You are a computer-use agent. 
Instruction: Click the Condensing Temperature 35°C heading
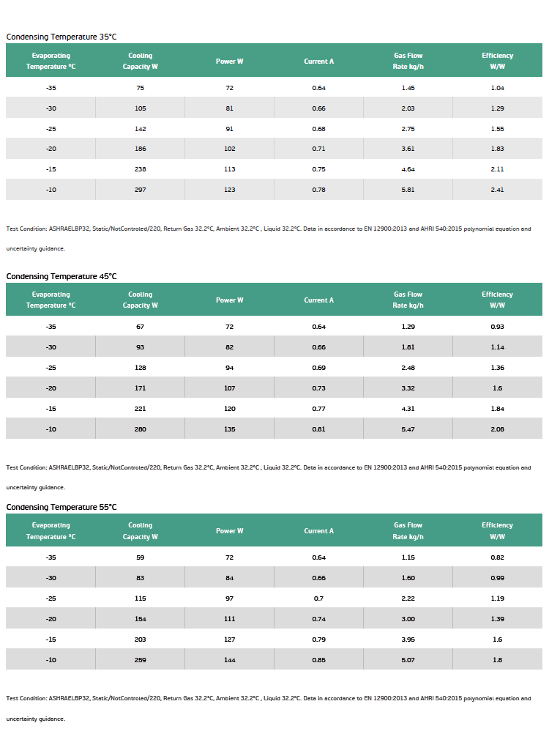click(61, 37)
